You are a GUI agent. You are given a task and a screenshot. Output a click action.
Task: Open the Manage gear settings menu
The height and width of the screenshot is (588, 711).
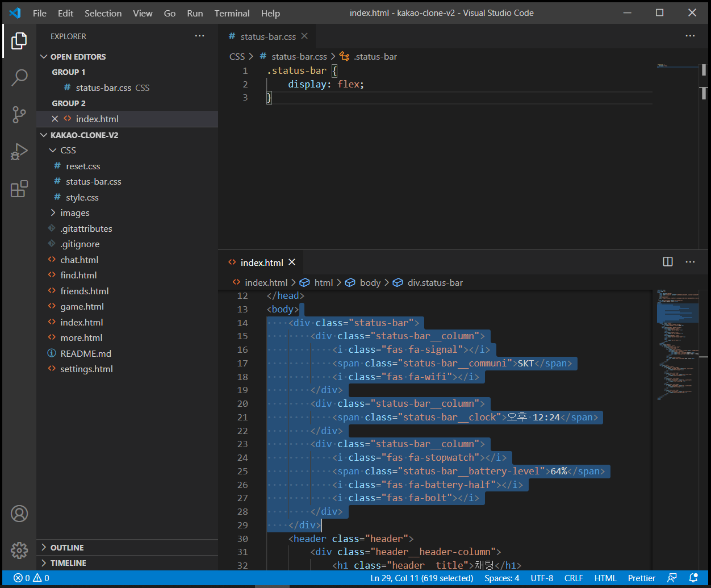tap(19, 550)
